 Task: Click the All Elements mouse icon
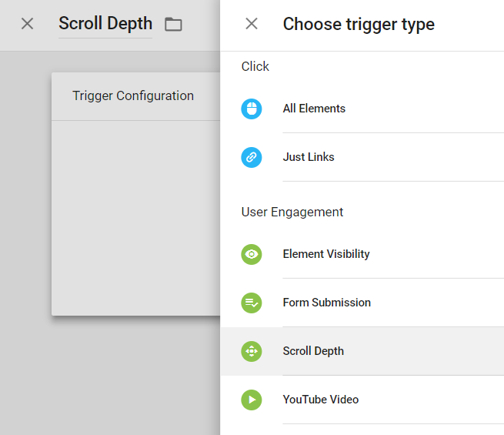(x=252, y=109)
